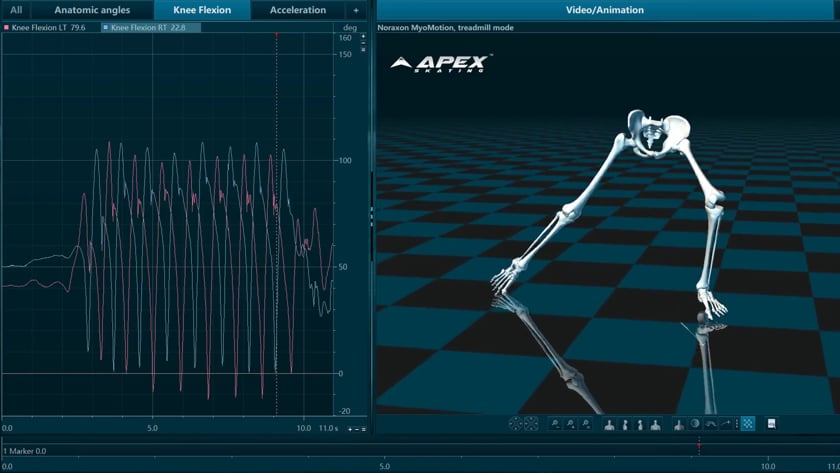Image resolution: width=840 pixels, height=473 pixels.
Task: Select the Knee Flexion tab
Action: pos(202,10)
